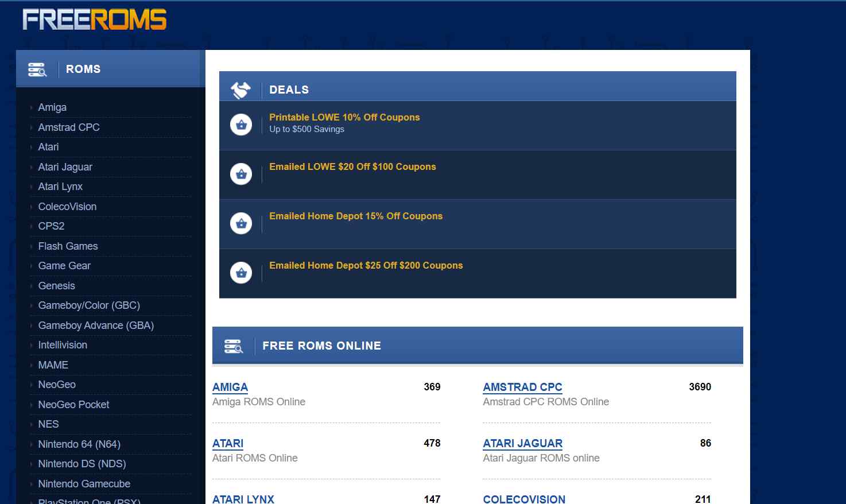Click the handshake Deals icon

pyautogui.click(x=240, y=90)
